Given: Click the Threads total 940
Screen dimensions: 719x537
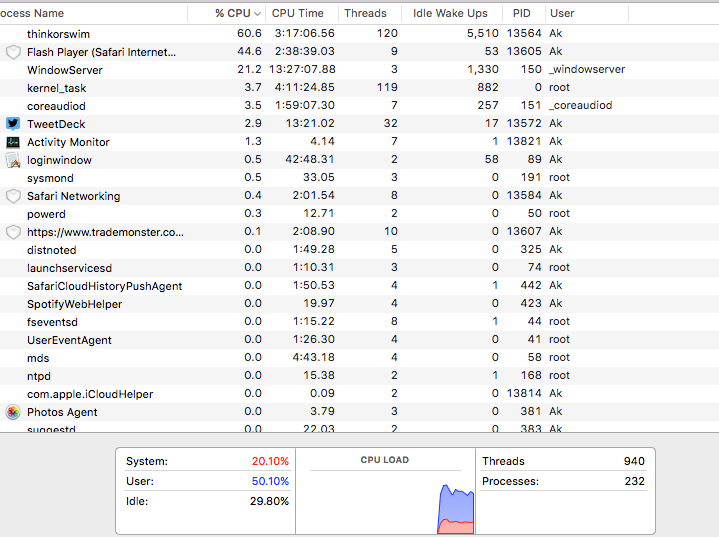Looking at the screenshot, I should (x=634, y=461).
